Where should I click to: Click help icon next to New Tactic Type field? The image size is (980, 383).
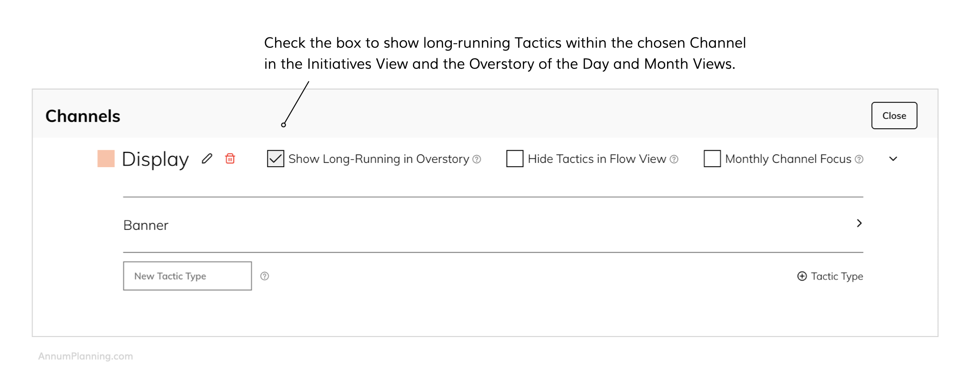pyautogui.click(x=265, y=276)
